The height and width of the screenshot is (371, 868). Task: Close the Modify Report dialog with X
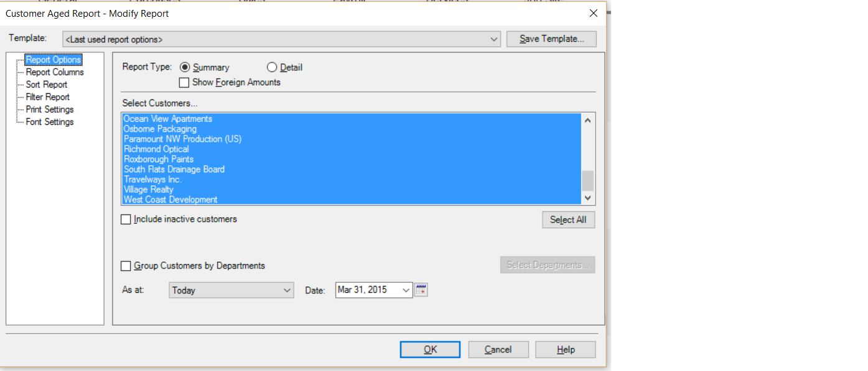click(594, 13)
